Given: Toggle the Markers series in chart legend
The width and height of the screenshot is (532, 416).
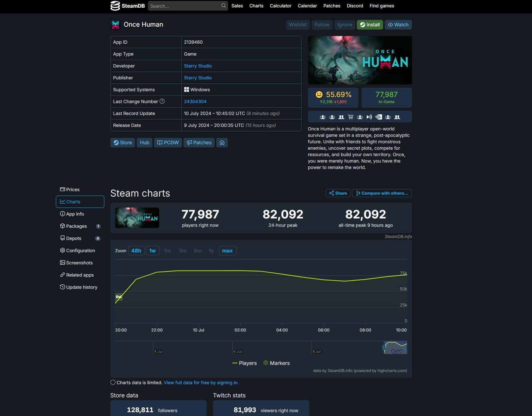Looking at the screenshot, I should (277, 363).
